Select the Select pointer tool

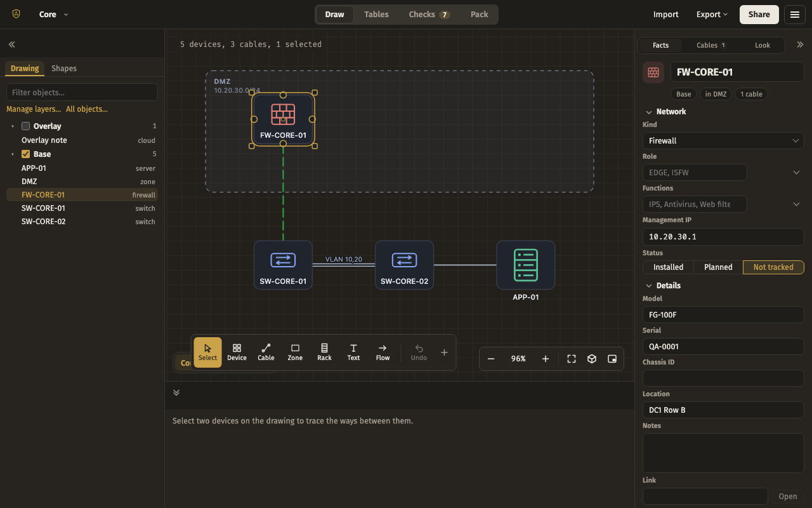tap(207, 352)
